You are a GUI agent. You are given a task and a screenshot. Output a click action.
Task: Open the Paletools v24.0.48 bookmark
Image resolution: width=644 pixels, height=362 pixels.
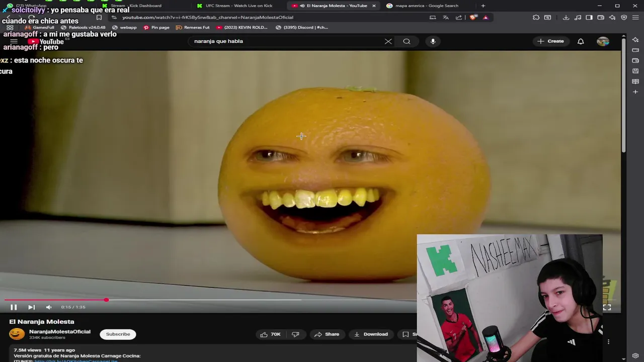pos(83,28)
